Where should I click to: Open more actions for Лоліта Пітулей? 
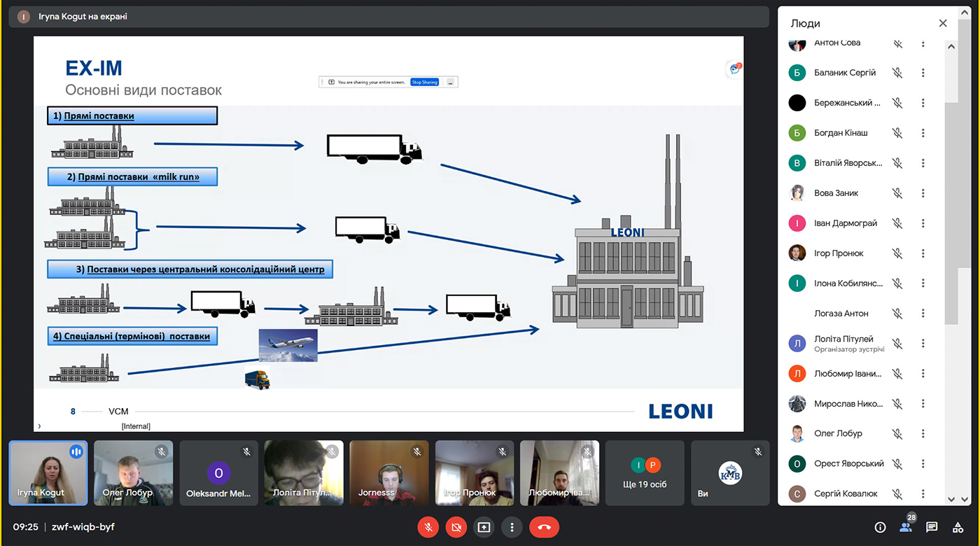923,344
